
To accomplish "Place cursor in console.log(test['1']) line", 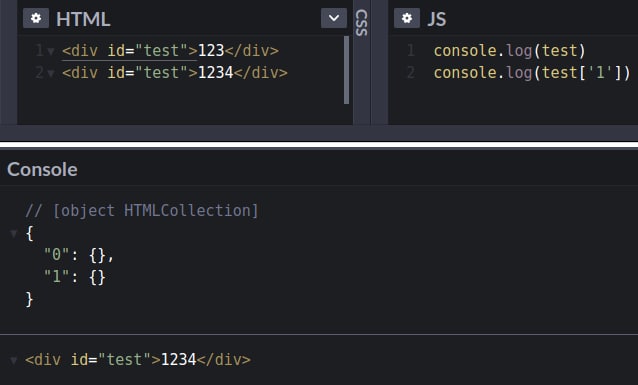I will pyautogui.click(x=532, y=73).
